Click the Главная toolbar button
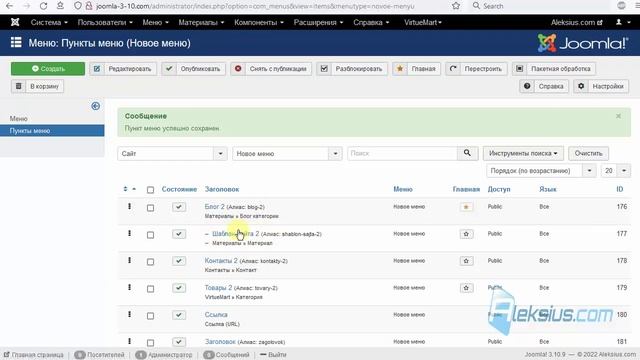This screenshot has width=640, height=360. [416, 69]
